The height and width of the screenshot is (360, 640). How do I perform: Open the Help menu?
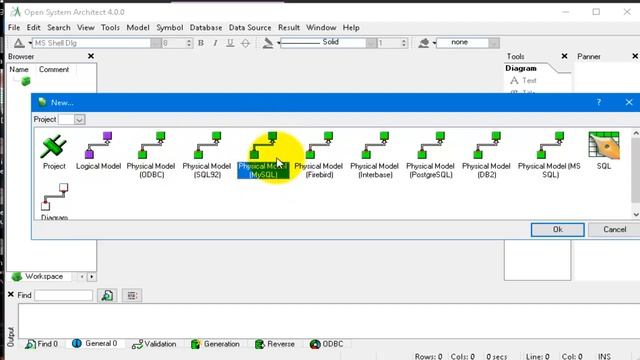click(351, 28)
